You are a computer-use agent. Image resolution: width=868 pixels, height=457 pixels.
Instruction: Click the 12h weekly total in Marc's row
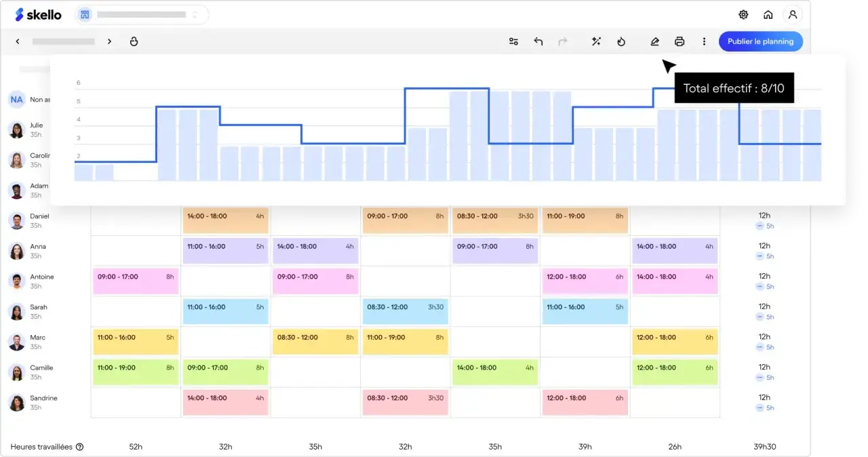pyautogui.click(x=764, y=337)
